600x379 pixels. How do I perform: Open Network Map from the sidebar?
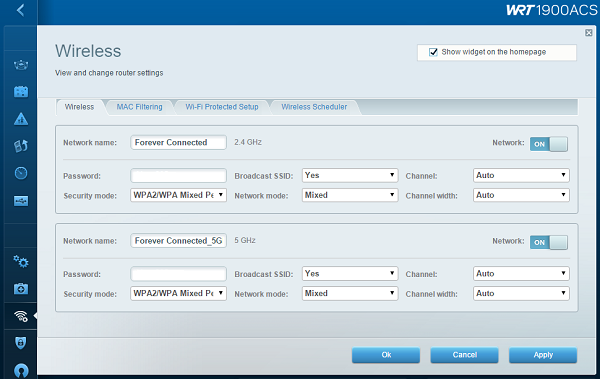(x=21, y=65)
